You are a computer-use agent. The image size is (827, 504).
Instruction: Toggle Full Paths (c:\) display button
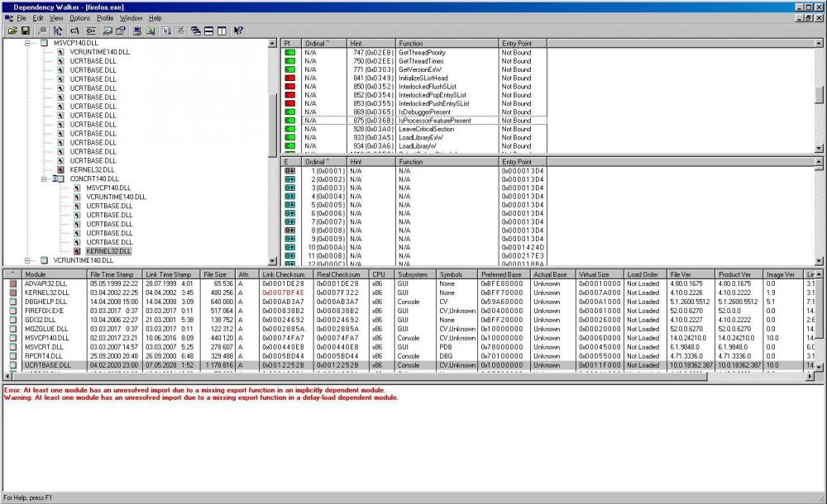[74, 31]
